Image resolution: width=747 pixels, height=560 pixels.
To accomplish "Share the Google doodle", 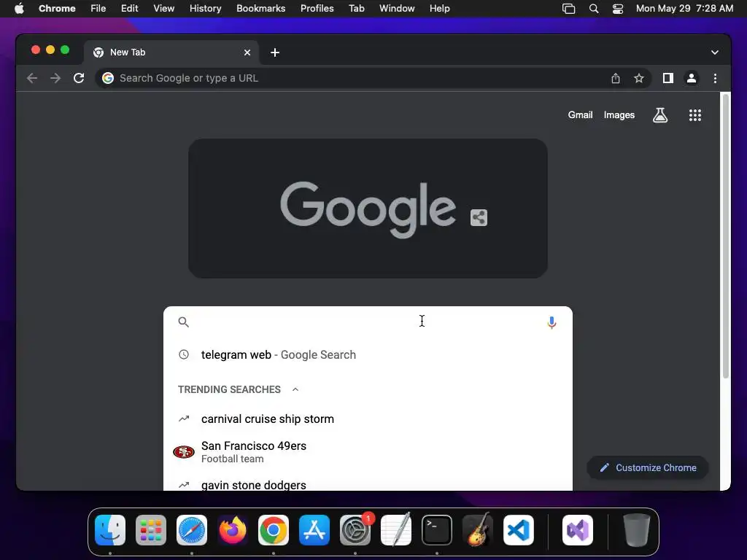I will tap(479, 217).
